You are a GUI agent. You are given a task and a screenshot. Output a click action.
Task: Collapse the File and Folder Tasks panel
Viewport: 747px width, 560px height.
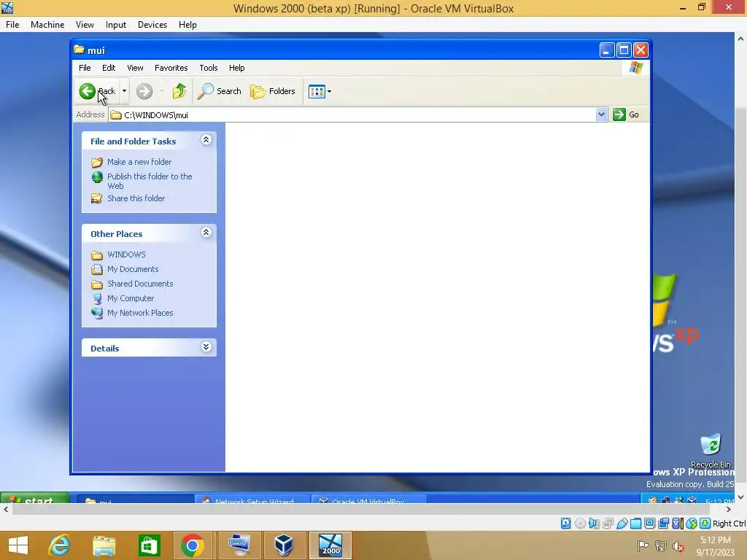pyautogui.click(x=206, y=139)
